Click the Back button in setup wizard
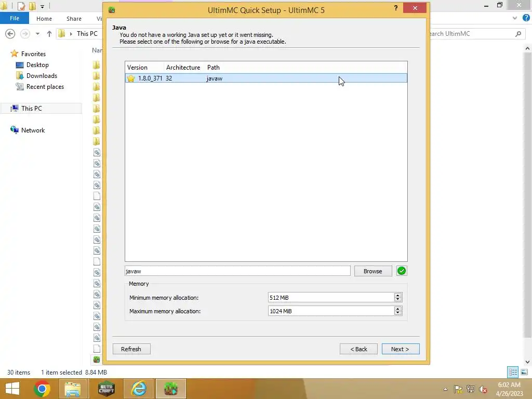 coord(358,349)
